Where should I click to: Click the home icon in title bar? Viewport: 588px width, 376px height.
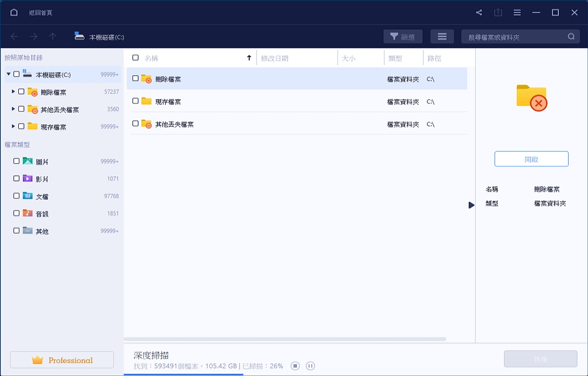point(14,12)
